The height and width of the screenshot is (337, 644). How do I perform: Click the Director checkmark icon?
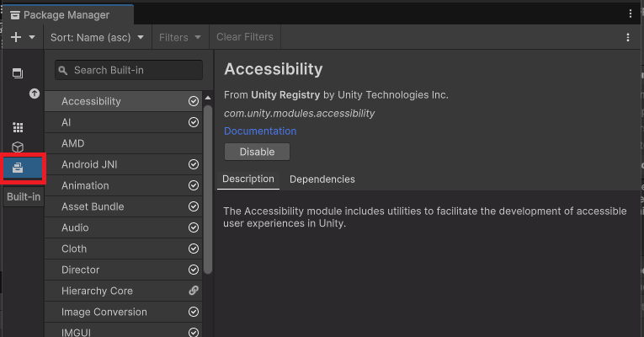(194, 270)
